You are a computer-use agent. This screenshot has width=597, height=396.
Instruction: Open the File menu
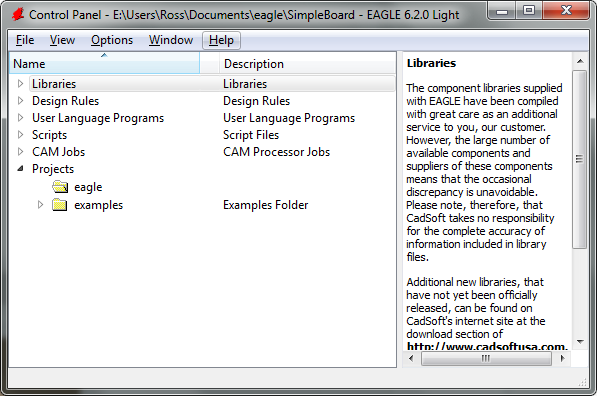tap(25, 40)
